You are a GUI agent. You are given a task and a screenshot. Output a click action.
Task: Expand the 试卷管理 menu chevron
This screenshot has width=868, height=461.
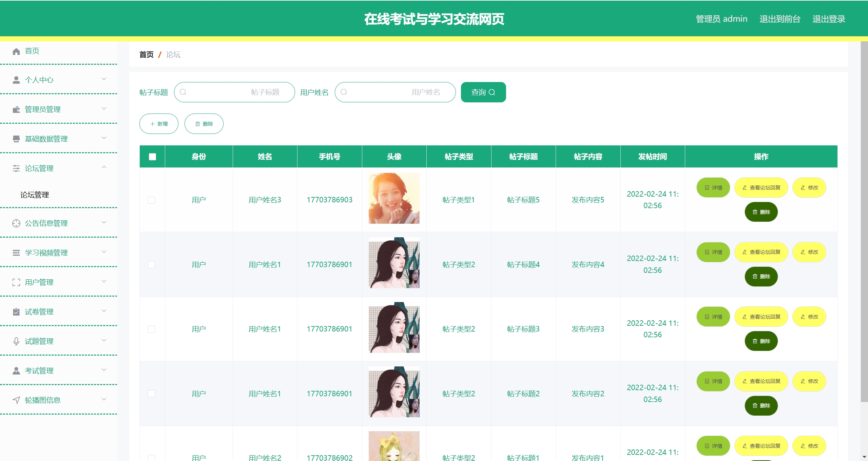tap(104, 311)
